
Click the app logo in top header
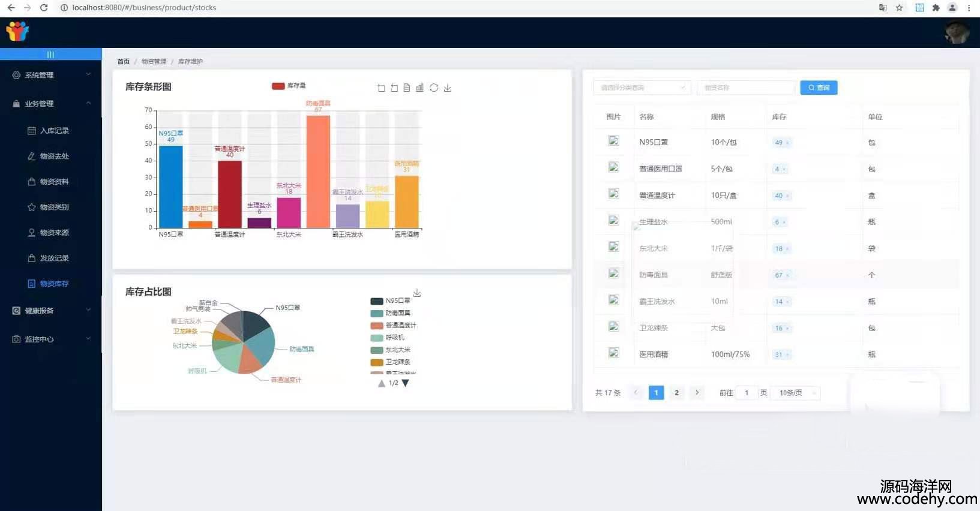[17, 31]
